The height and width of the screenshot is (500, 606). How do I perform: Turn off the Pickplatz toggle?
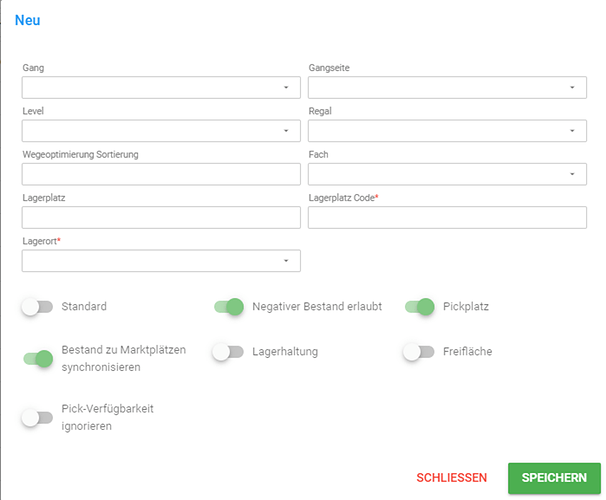click(420, 307)
